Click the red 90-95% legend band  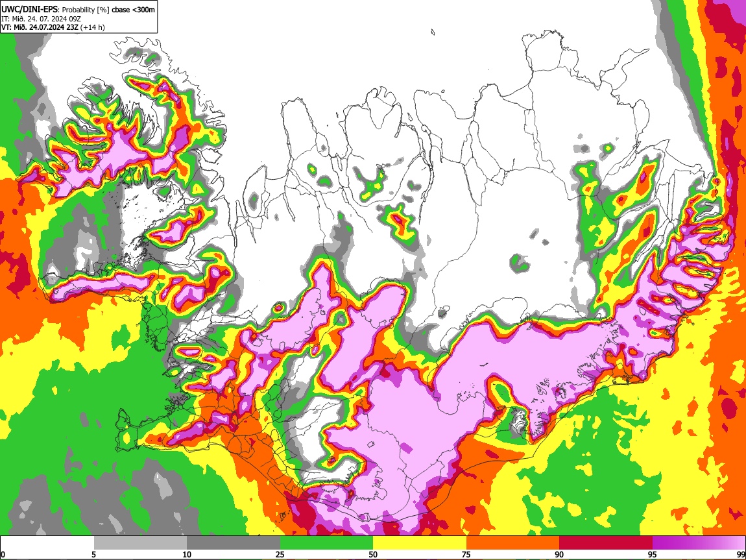[x=606, y=543]
